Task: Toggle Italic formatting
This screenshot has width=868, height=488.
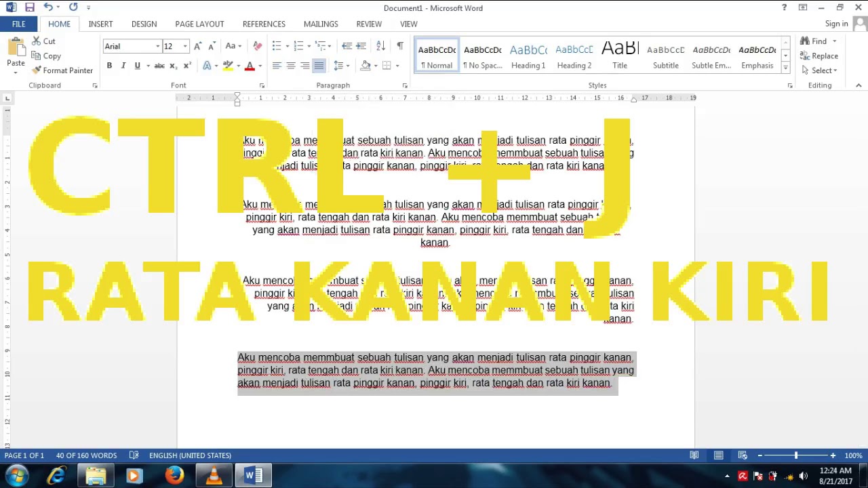Action: [x=123, y=66]
